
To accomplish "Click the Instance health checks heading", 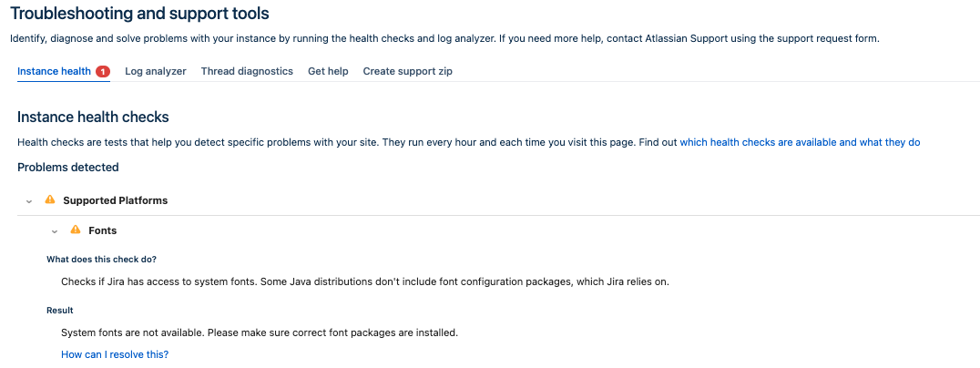I will pyautogui.click(x=93, y=118).
